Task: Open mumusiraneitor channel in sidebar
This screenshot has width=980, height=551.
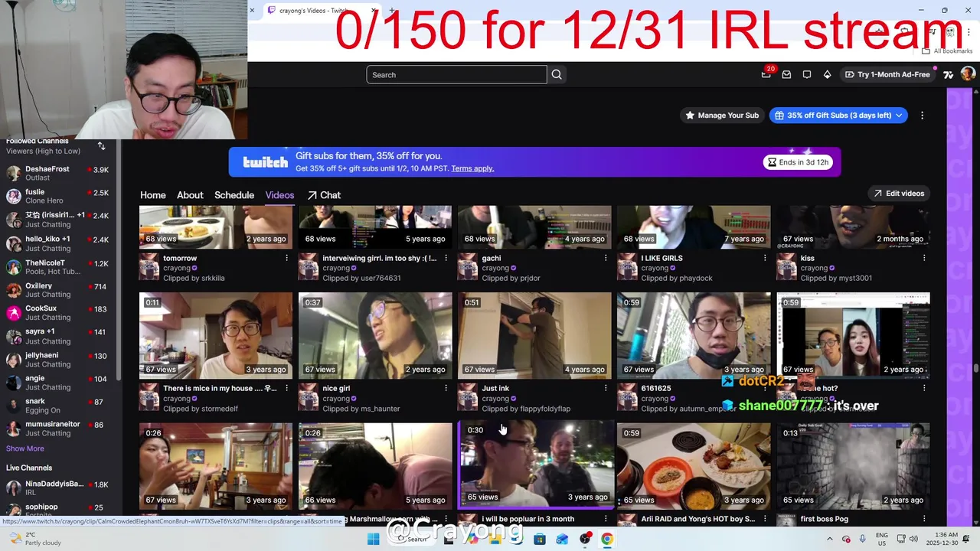Action: click(x=58, y=429)
